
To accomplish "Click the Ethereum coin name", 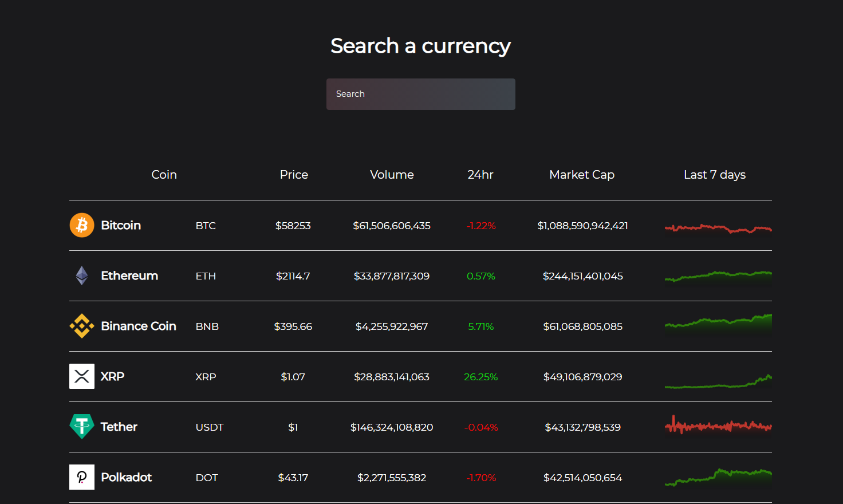I will [x=129, y=275].
